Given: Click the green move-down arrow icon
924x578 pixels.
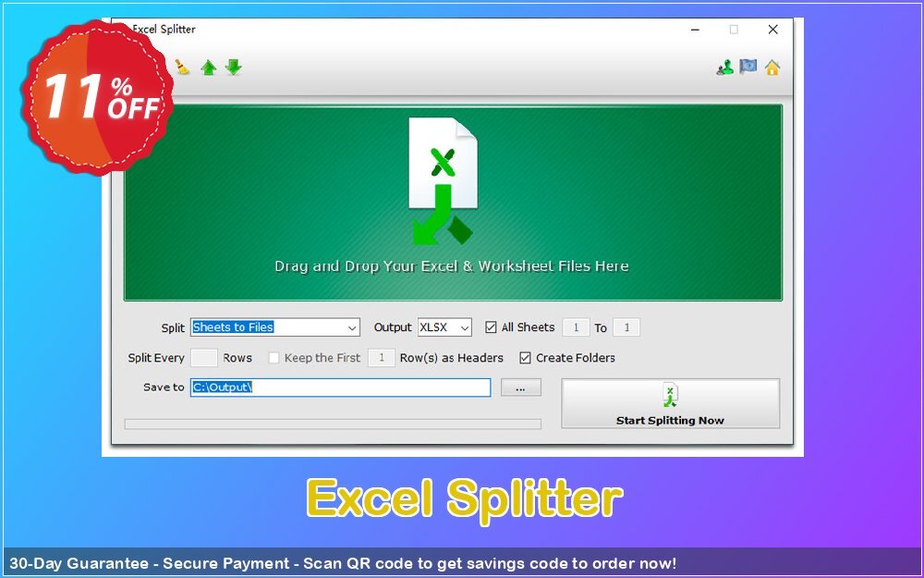Looking at the screenshot, I should pyautogui.click(x=234, y=68).
